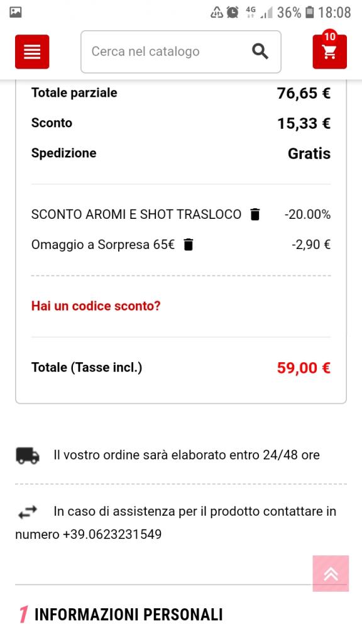Tap the Totale (Tasse incl.) label
The height and width of the screenshot is (644, 362).
coord(87,367)
